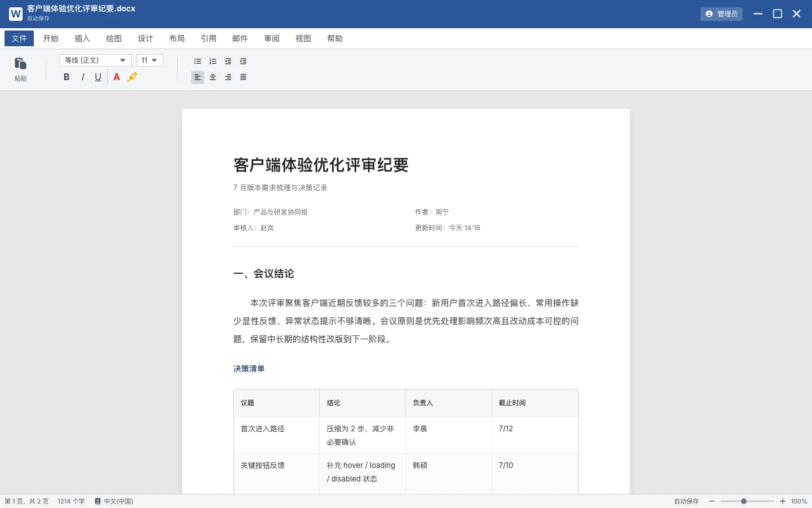Increase paragraph indent
This screenshot has height=508, width=812.
tap(243, 61)
